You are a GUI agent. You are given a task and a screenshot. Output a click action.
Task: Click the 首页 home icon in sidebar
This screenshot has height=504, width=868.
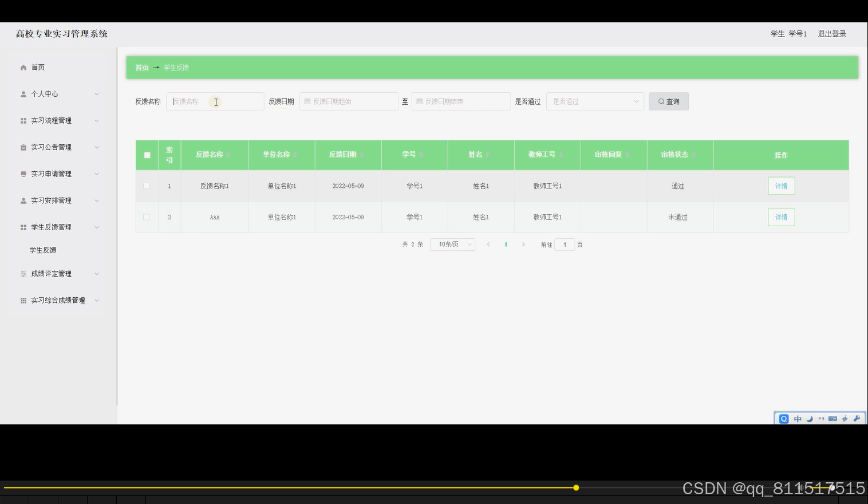coord(23,68)
